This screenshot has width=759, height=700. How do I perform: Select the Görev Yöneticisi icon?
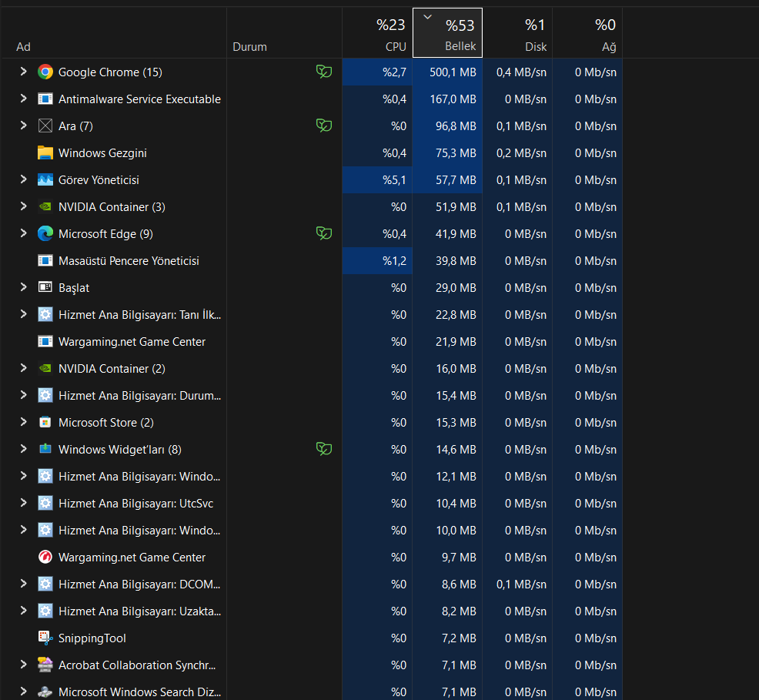(45, 180)
